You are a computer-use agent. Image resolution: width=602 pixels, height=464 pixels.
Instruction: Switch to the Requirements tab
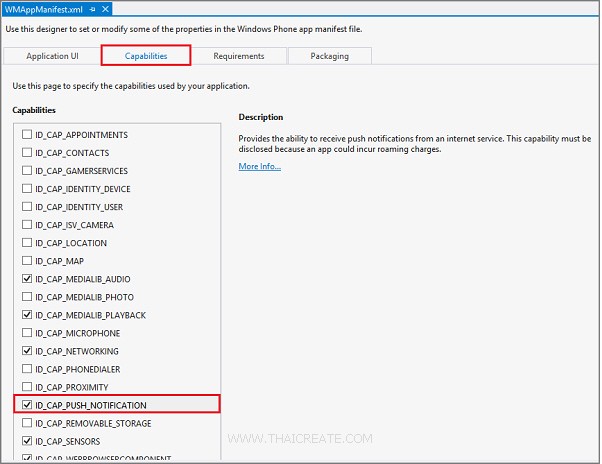pyautogui.click(x=239, y=56)
